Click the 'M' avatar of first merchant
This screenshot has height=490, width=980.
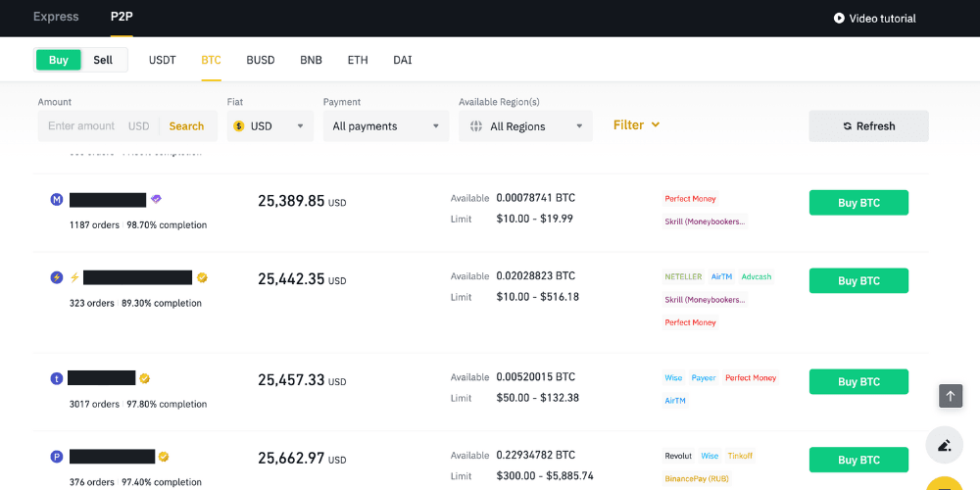pyautogui.click(x=56, y=200)
